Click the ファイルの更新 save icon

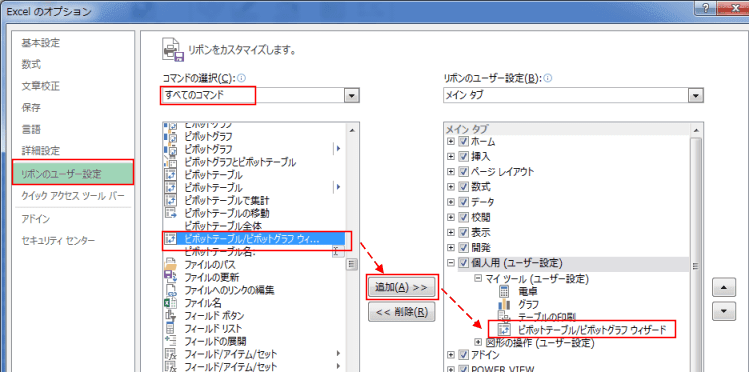tap(171, 277)
